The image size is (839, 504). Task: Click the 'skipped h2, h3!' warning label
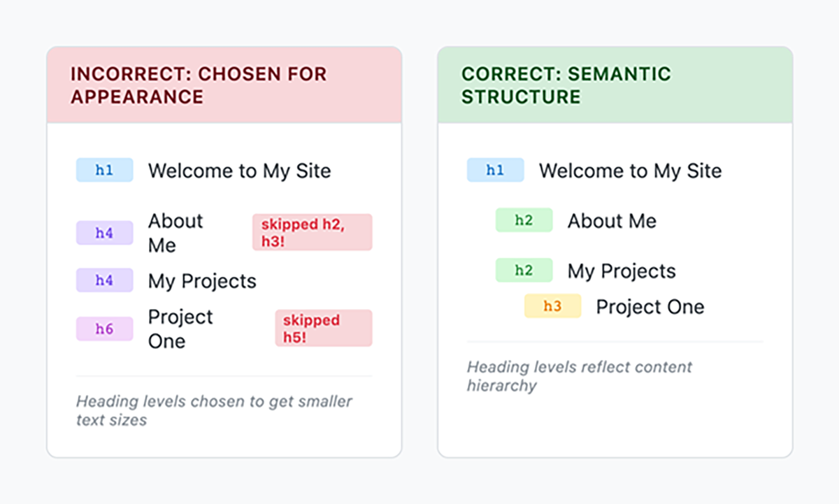coord(312,232)
